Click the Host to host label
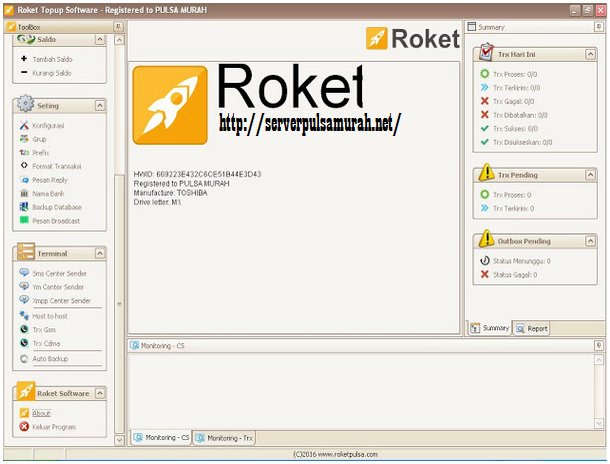This screenshot has width=610, height=464. pyautogui.click(x=50, y=316)
